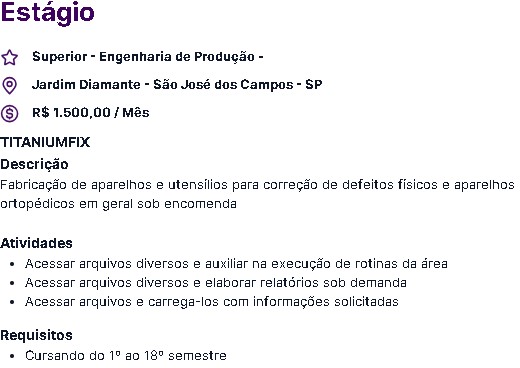Viewport: 520px width, 368px height.
Task: Click the R$ 1.500,00 / Mês salary text
Action: (x=91, y=112)
